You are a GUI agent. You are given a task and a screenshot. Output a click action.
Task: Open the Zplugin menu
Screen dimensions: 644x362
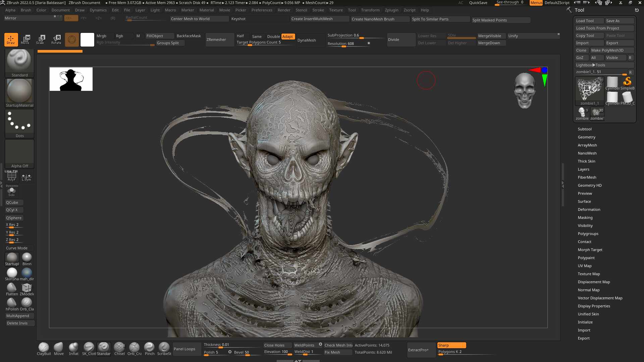[391, 10]
